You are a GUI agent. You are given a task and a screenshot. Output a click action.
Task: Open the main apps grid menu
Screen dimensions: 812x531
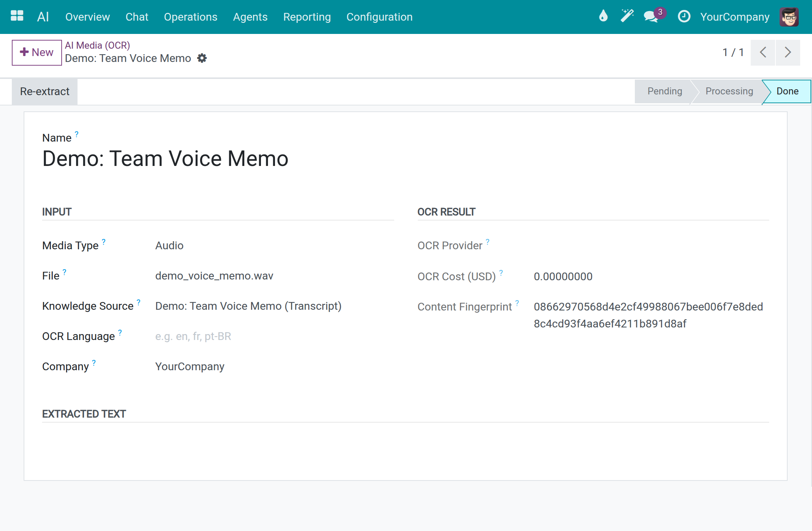(17, 16)
